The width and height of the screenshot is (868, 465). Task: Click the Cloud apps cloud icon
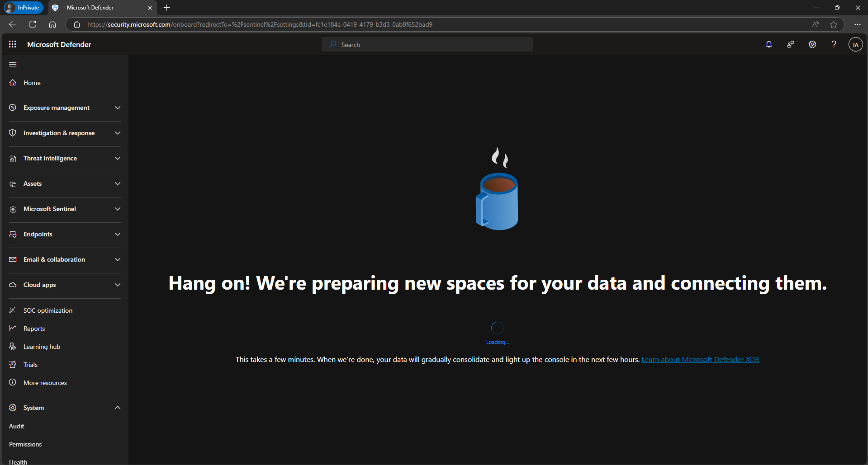coord(13,285)
